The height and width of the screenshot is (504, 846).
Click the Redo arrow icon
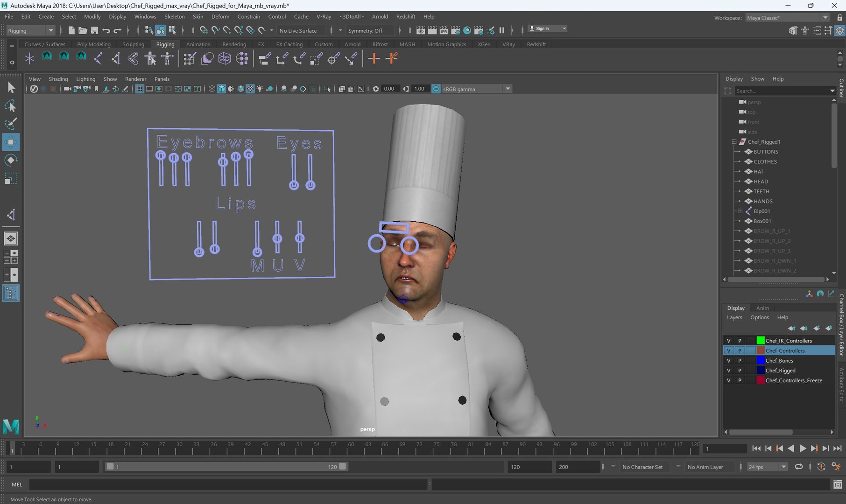click(x=118, y=30)
